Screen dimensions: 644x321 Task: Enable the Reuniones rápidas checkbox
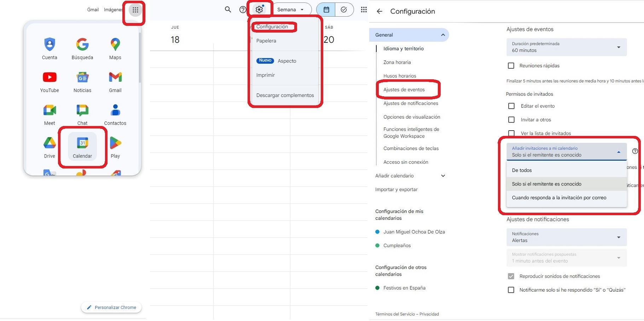pos(511,65)
